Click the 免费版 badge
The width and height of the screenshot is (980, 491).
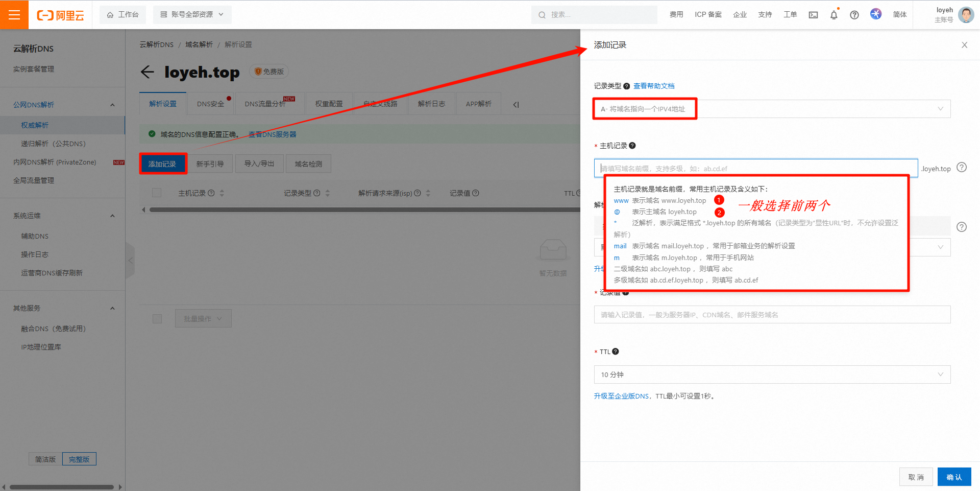(269, 72)
